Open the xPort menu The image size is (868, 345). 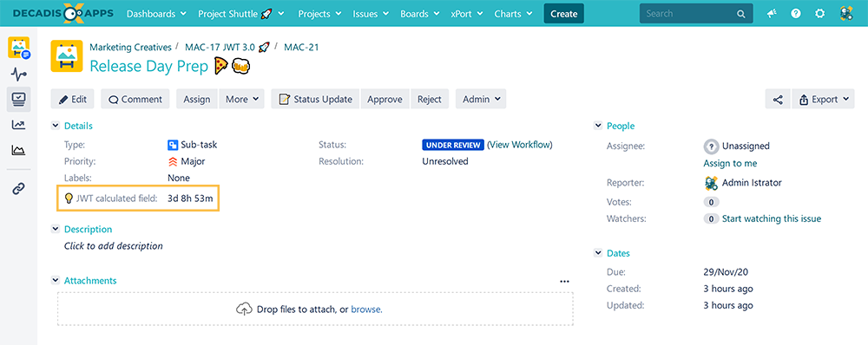(468, 14)
